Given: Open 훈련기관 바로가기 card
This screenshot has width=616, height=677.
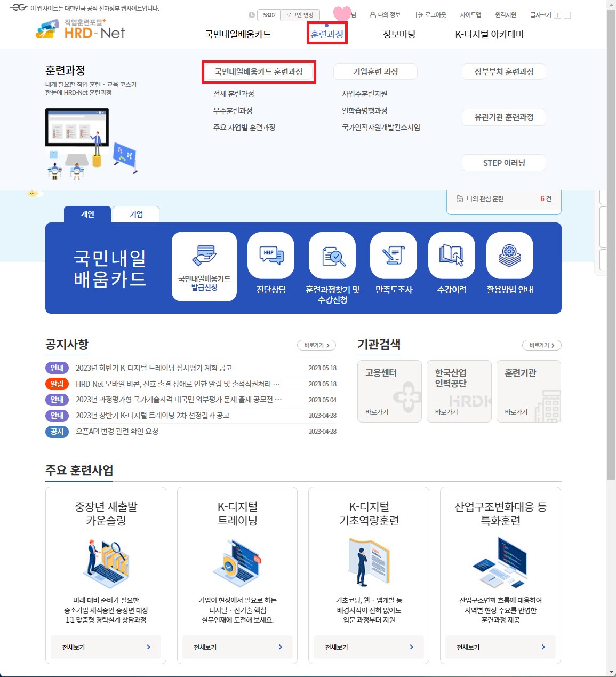Looking at the screenshot, I should [529, 391].
